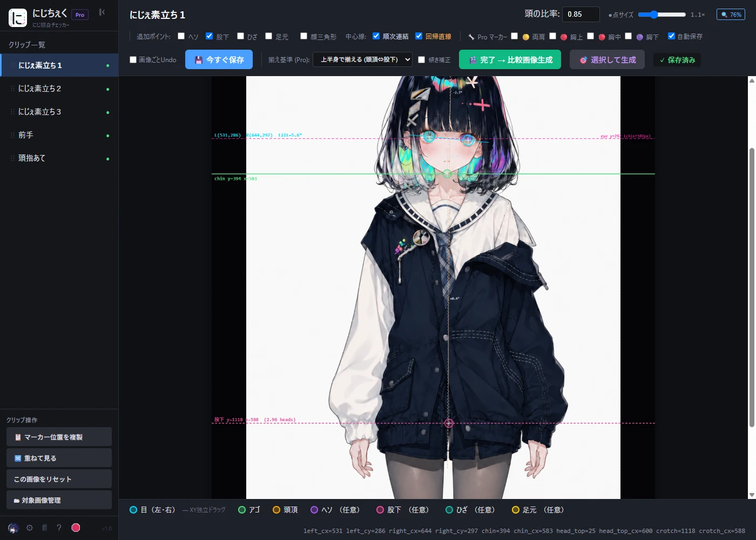Adjust the 点サイズ point size slider

[x=661, y=15]
